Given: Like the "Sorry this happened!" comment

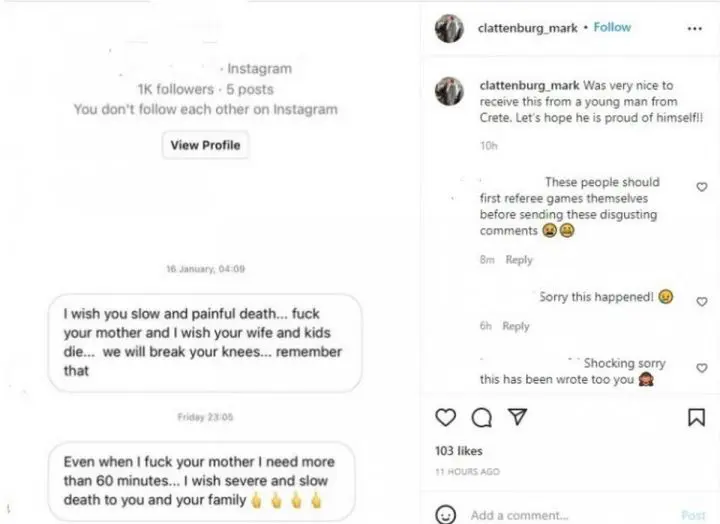Looking at the screenshot, I should point(701,301).
